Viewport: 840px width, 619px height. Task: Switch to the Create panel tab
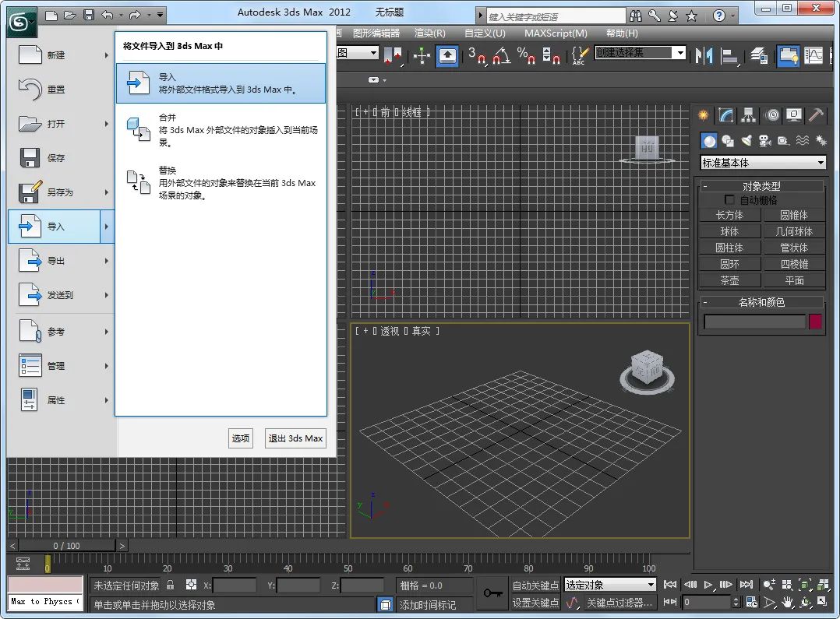[x=704, y=114]
